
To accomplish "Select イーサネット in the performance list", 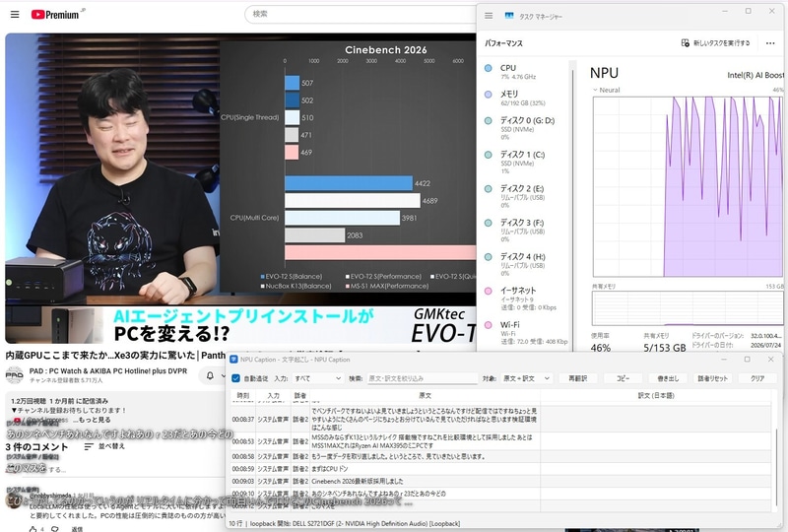I will tap(525, 299).
